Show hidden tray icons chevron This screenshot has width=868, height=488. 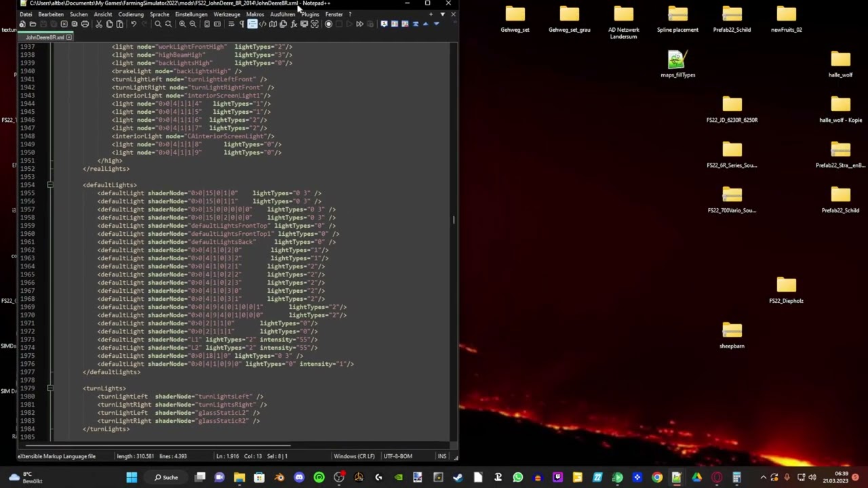coord(764,478)
